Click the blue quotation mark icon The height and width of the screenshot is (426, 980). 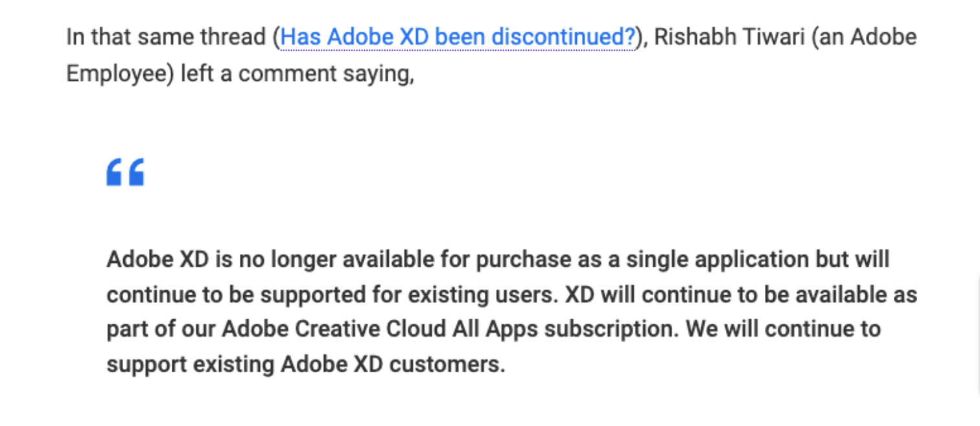point(125,172)
